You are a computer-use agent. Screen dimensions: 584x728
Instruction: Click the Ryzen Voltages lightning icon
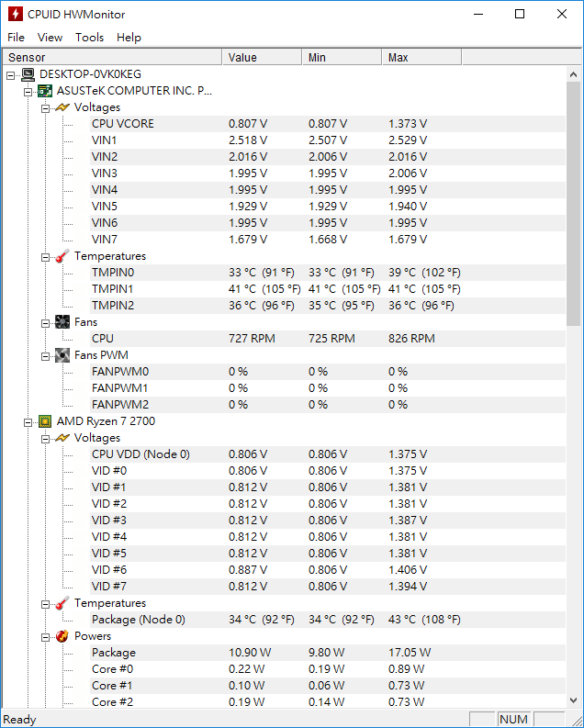[x=62, y=438]
